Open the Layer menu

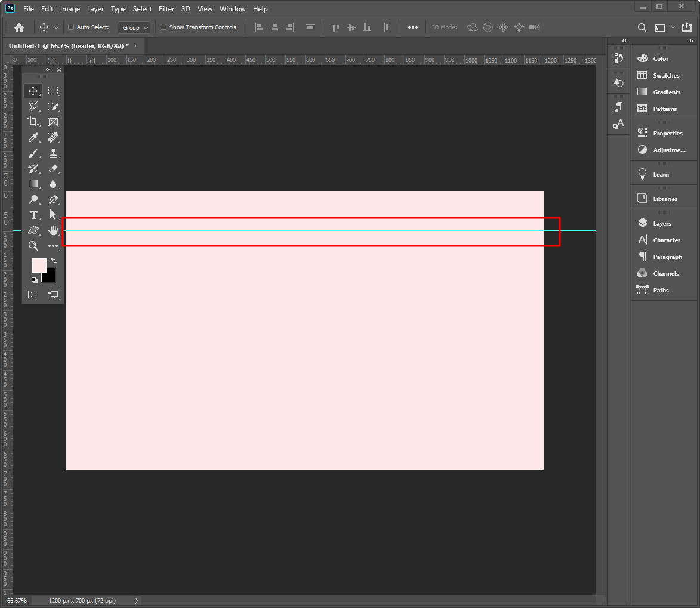[95, 9]
